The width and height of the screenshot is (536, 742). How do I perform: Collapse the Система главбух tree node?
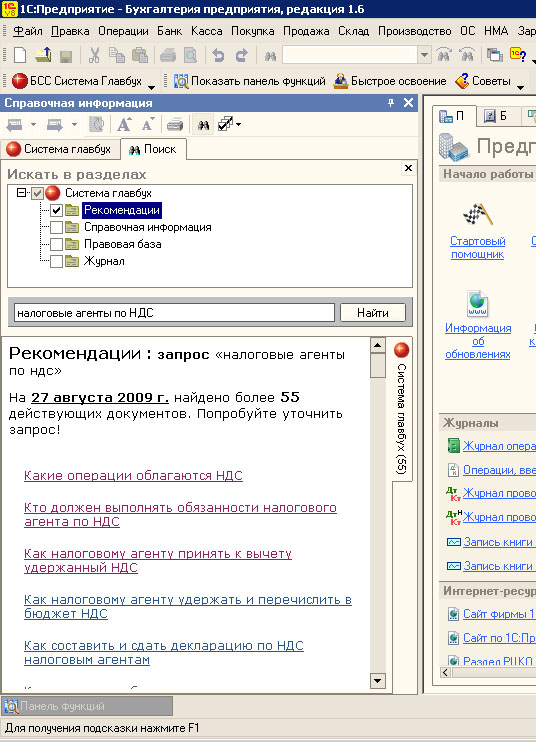[21, 193]
